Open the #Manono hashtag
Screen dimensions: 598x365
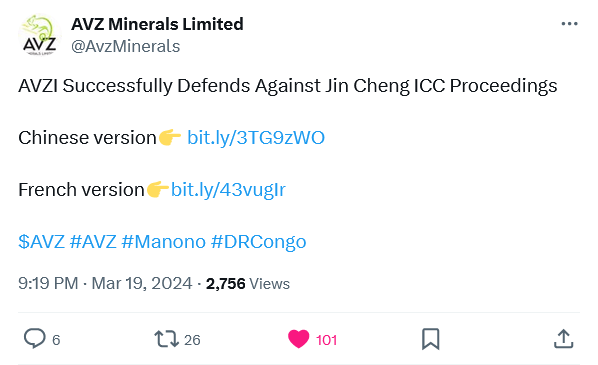[x=164, y=241]
